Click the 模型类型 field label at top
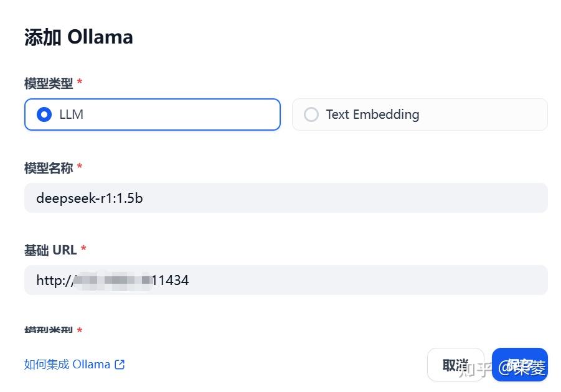 [x=49, y=83]
